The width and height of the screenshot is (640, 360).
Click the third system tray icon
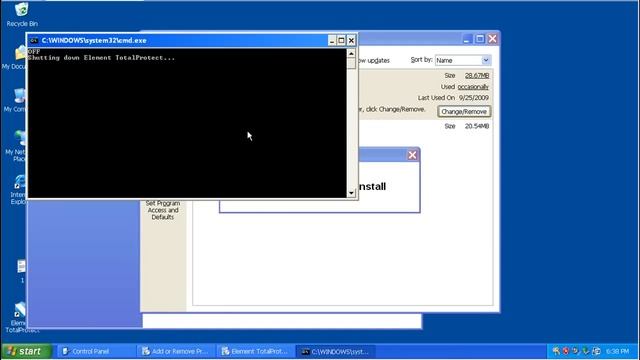pyautogui.click(x=576, y=351)
